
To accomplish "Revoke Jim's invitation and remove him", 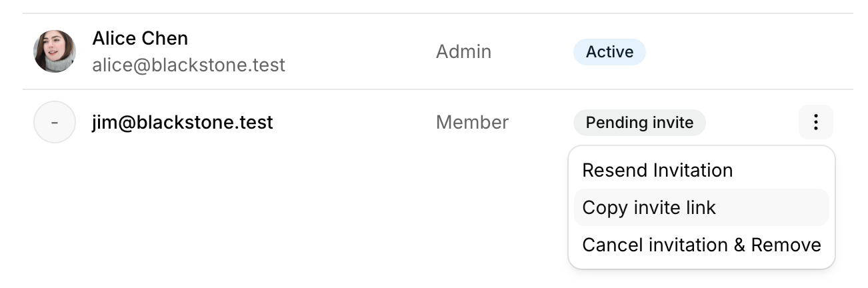I will pos(701,245).
